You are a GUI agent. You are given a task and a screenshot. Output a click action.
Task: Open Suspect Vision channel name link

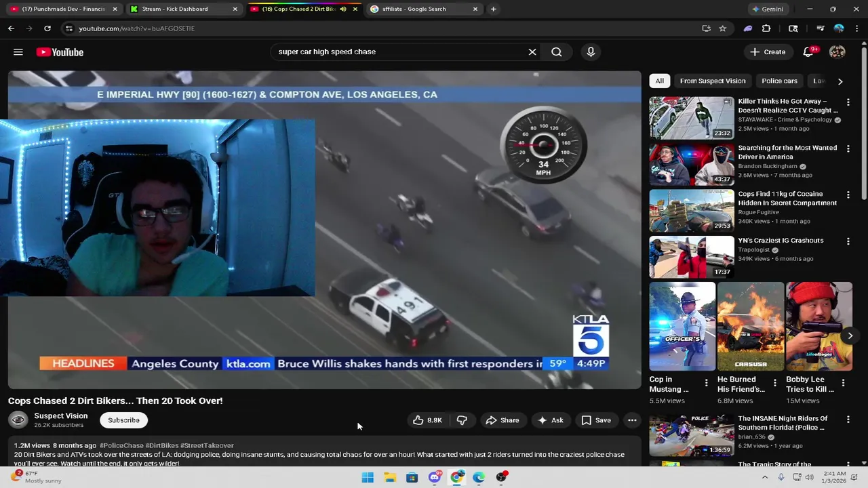click(61, 416)
